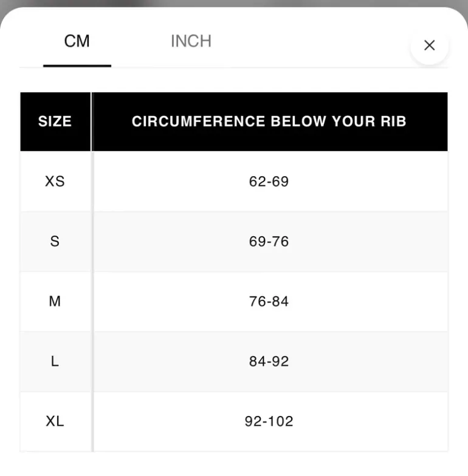Click the dimmed backdrop above the popup
Image resolution: width=468 pixels, height=476 pixels.
coord(234,3)
